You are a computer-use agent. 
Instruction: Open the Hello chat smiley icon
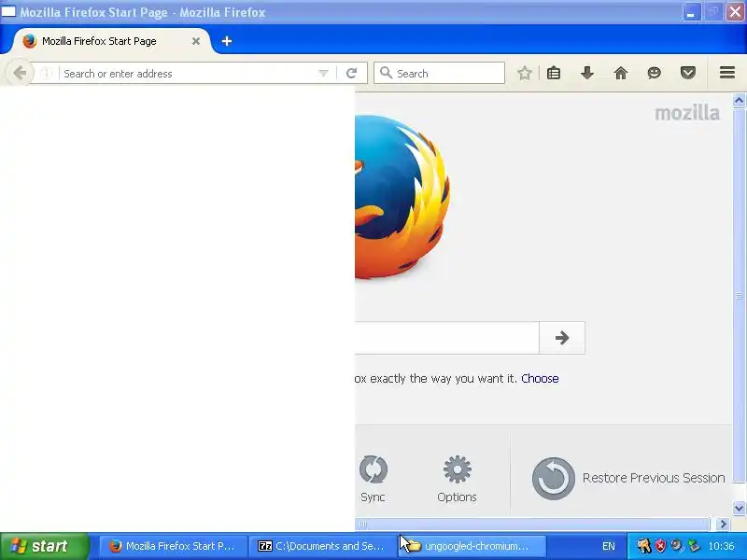[655, 73]
